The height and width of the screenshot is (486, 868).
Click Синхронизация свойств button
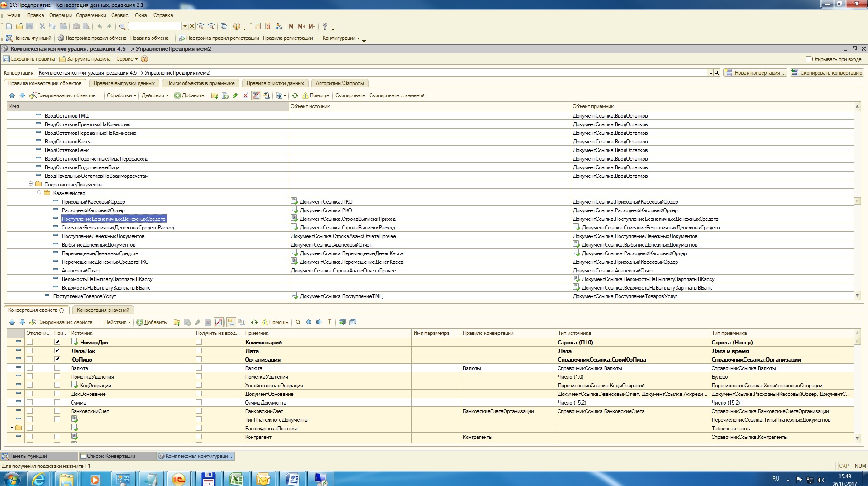point(64,322)
